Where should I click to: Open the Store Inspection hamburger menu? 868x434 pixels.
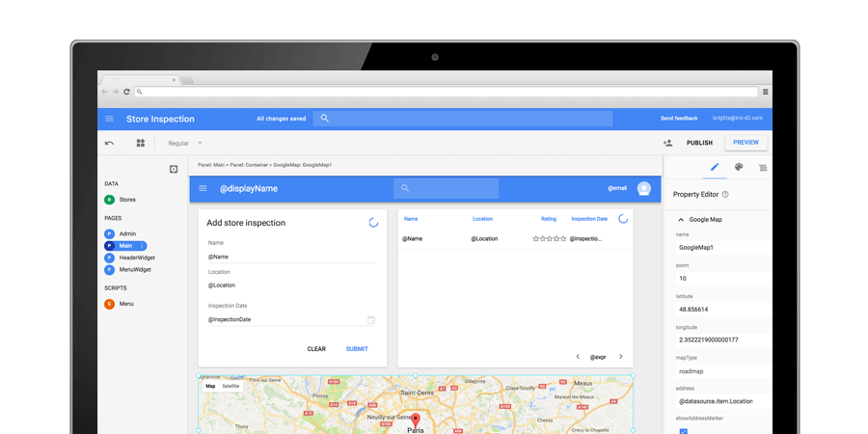pos(109,119)
